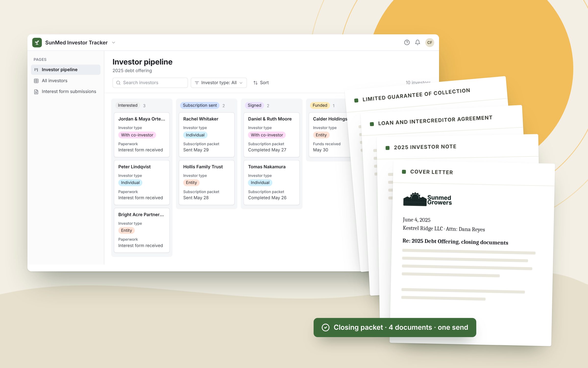
Task: Click the All investors table icon
Action: (x=36, y=81)
